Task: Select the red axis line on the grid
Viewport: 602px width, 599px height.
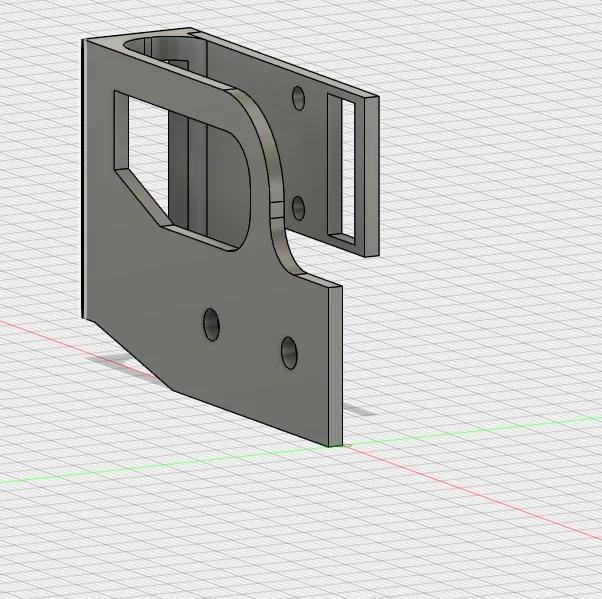Action: [x=472, y=494]
